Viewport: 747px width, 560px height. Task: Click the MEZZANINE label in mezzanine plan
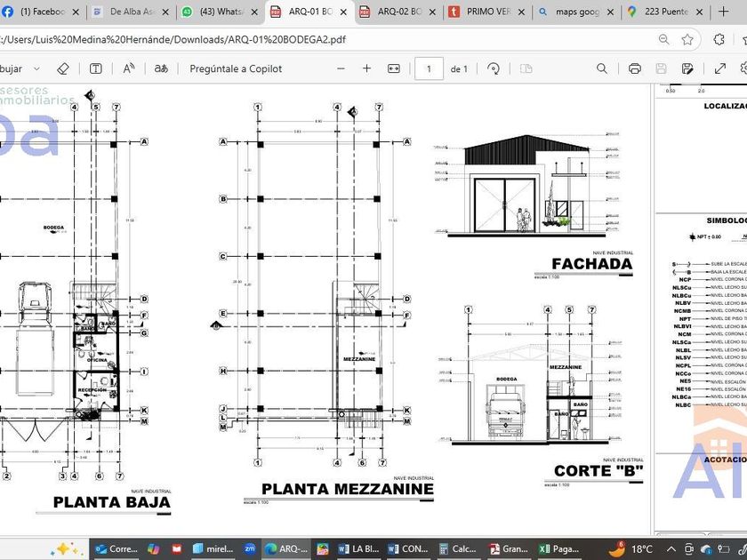(359, 359)
